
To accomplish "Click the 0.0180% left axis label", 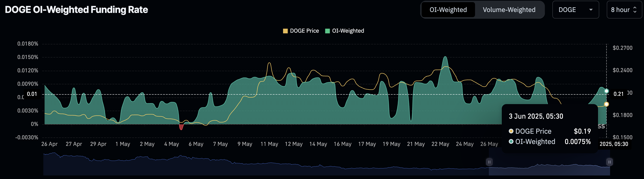I will (x=28, y=44).
